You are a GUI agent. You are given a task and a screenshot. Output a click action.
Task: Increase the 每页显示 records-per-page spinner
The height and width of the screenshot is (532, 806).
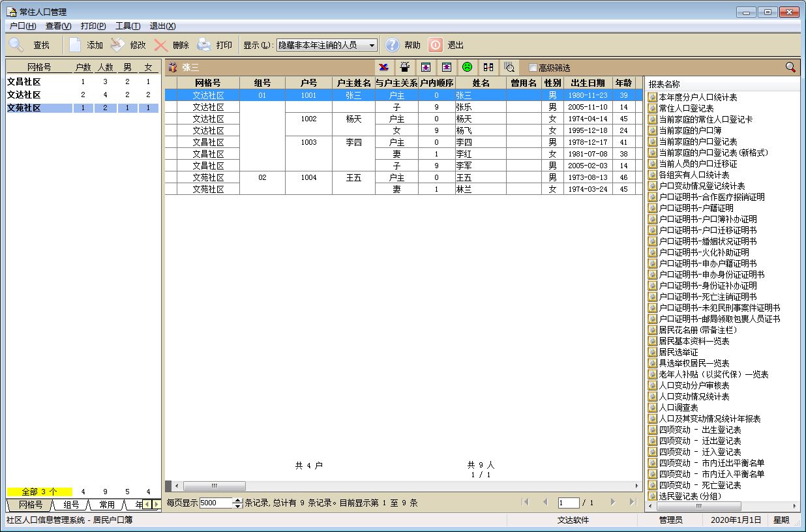pyautogui.click(x=237, y=500)
